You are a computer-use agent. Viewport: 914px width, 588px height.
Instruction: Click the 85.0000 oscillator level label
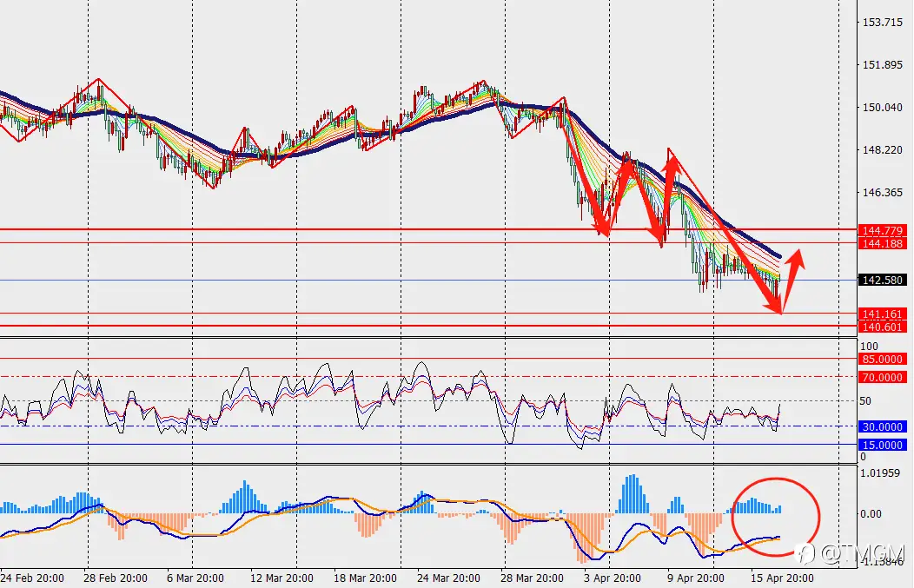(x=882, y=359)
